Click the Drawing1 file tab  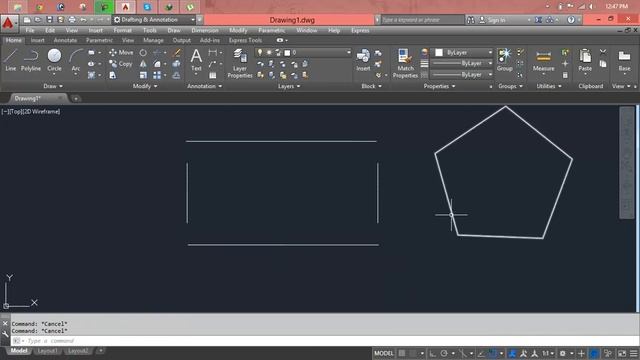pyautogui.click(x=38, y=98)
